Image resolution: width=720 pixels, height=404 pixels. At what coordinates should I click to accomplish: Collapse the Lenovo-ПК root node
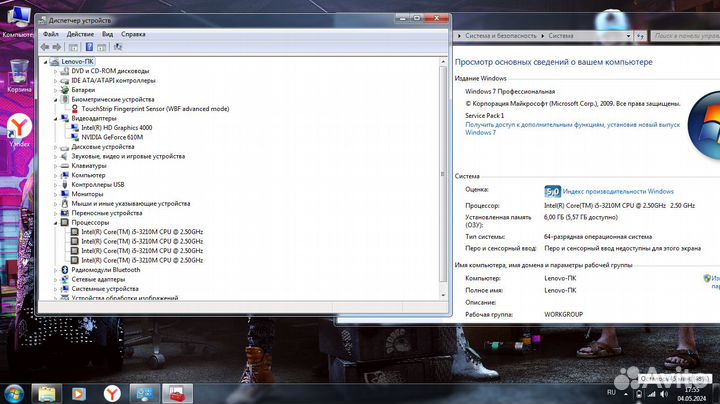pyautogui.click(x=45, y=62)
